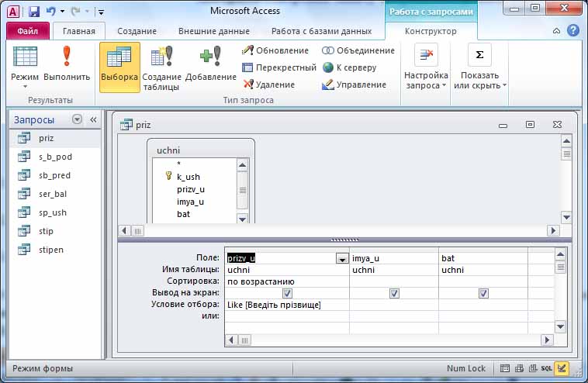Open Access help question mark
This screenshot has height=383, width=588.
click(573, 31)
